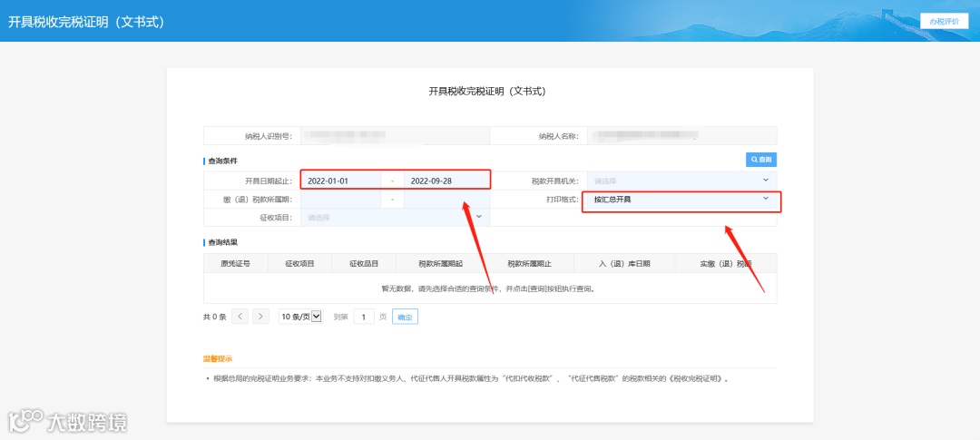Click the 征收项目 column header in results table
This screenshot has width=980, height=440.
(x=299, y=263)
